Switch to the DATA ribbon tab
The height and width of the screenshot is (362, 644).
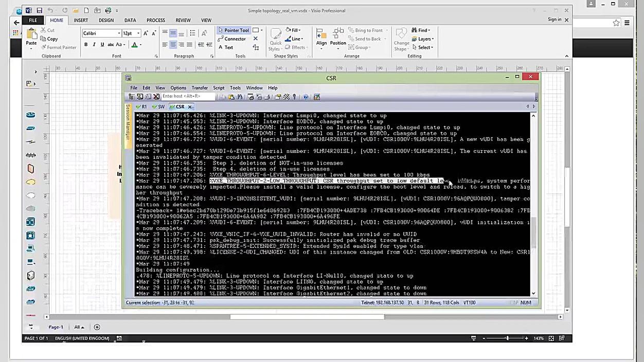point(130,20)
